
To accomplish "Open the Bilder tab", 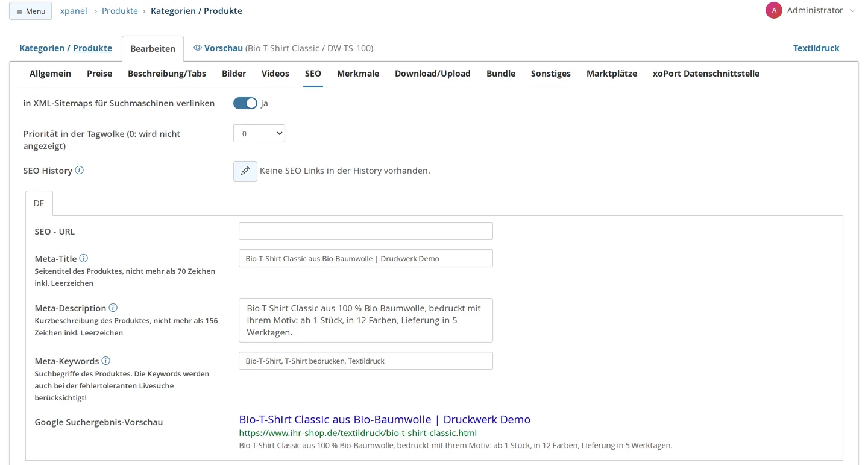I will [234, 74].
